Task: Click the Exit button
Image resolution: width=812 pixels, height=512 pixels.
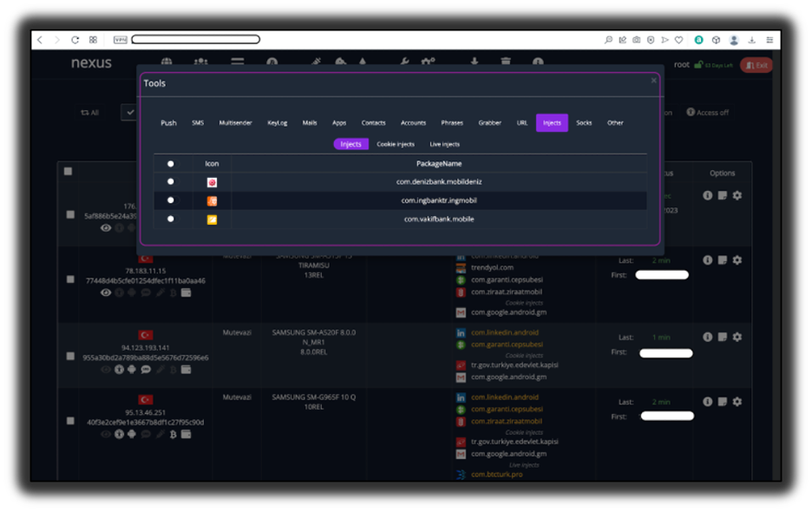Action: 756,65
